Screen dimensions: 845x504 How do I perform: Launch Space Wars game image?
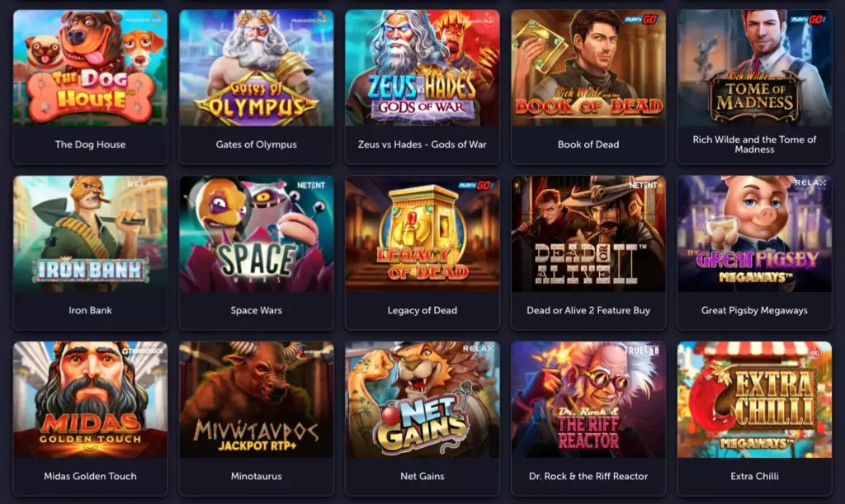pos(256,233)
